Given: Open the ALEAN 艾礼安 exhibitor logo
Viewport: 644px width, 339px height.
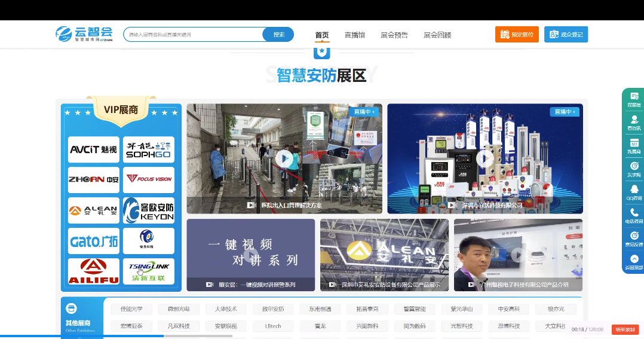Looking at the screenshot, I should pyautogui.click(x=94, y=210).
